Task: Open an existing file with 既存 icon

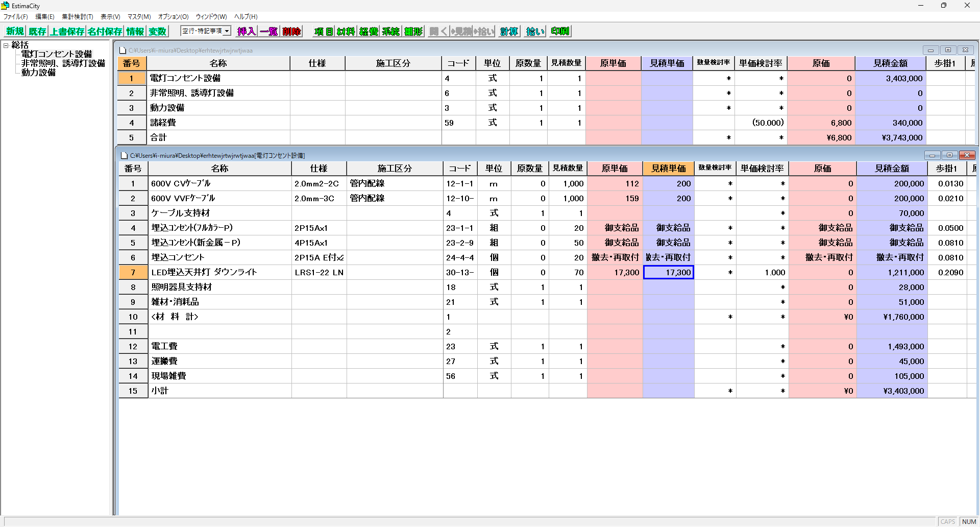Action: [x=37, y=31]
